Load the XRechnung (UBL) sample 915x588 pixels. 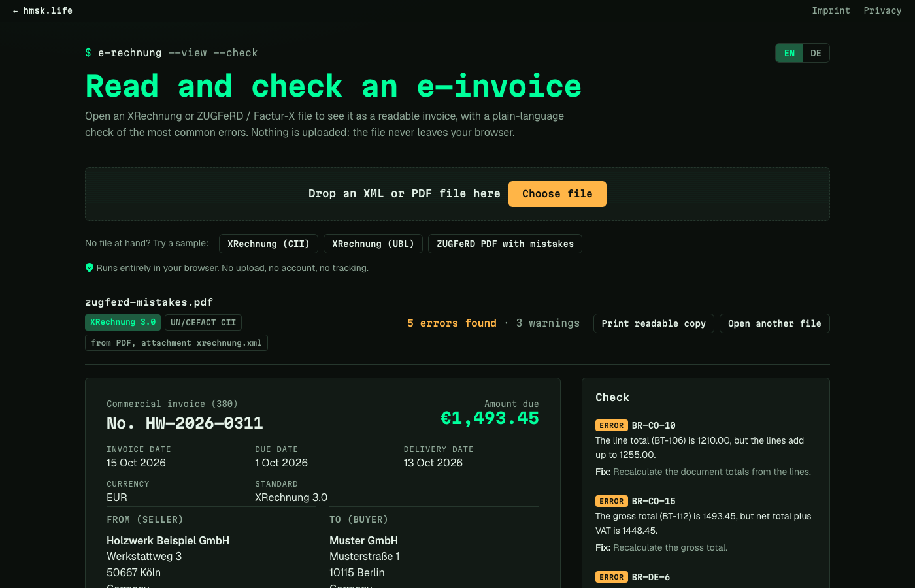(373, 244)
